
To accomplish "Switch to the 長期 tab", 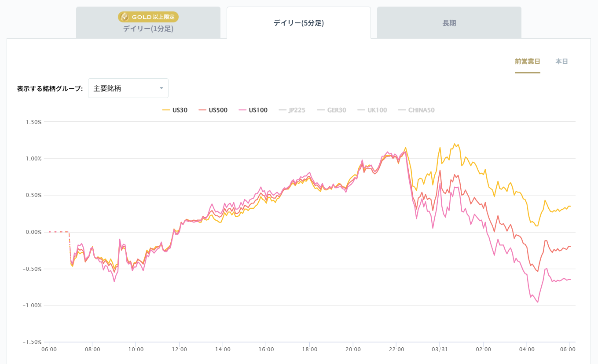I will point(449,23).
